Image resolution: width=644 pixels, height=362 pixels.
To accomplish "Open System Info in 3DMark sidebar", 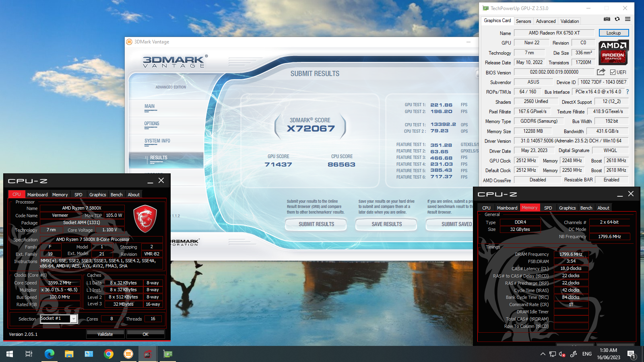I will 157,141.
